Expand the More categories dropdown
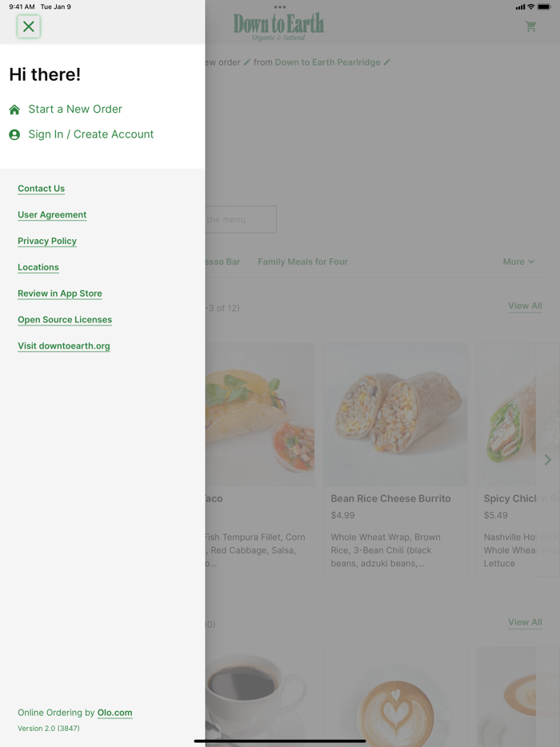The width and height of the screenshot is (560, 747). 518,262
